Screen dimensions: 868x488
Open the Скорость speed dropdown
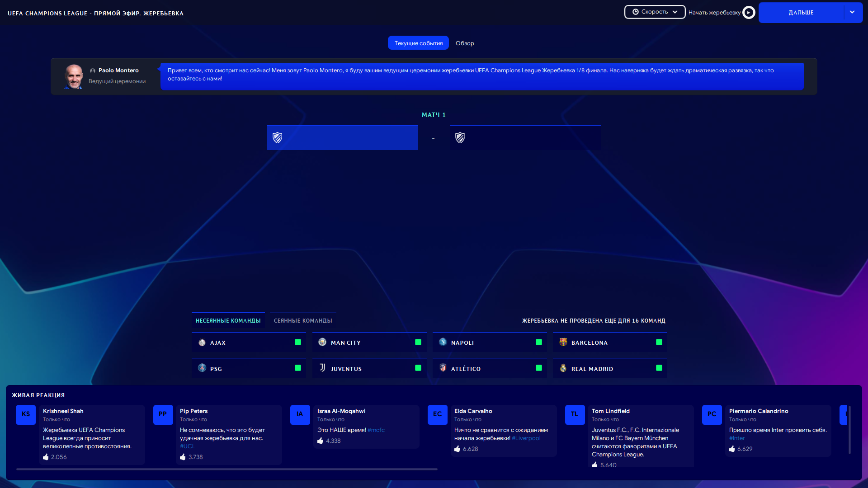click(x=655, y=12)
